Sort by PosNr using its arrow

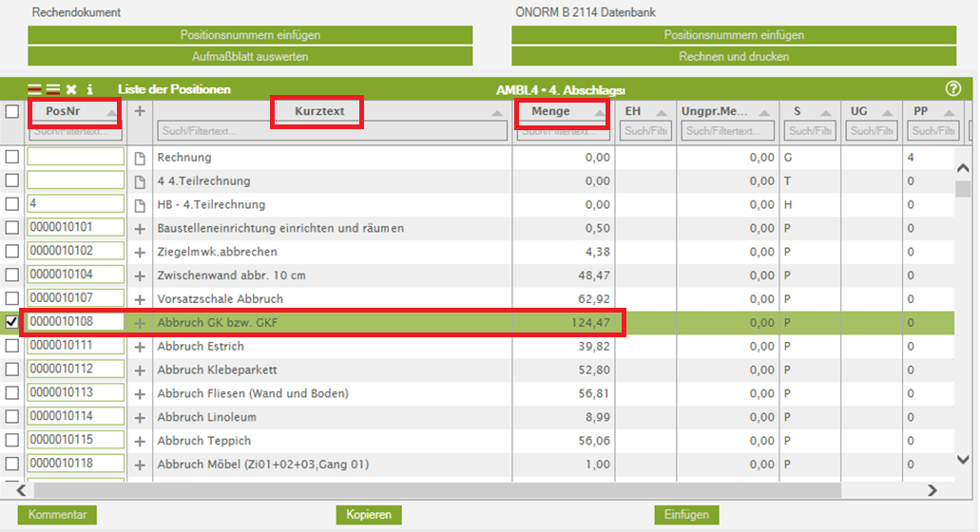(112, 113)
